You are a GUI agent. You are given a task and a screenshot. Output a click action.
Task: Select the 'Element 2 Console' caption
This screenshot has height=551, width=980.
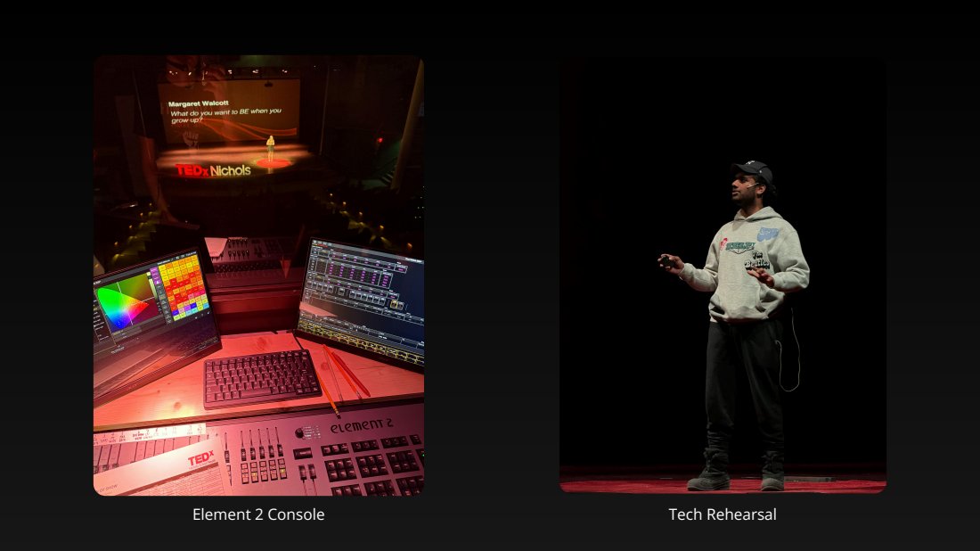click(258, 514)
